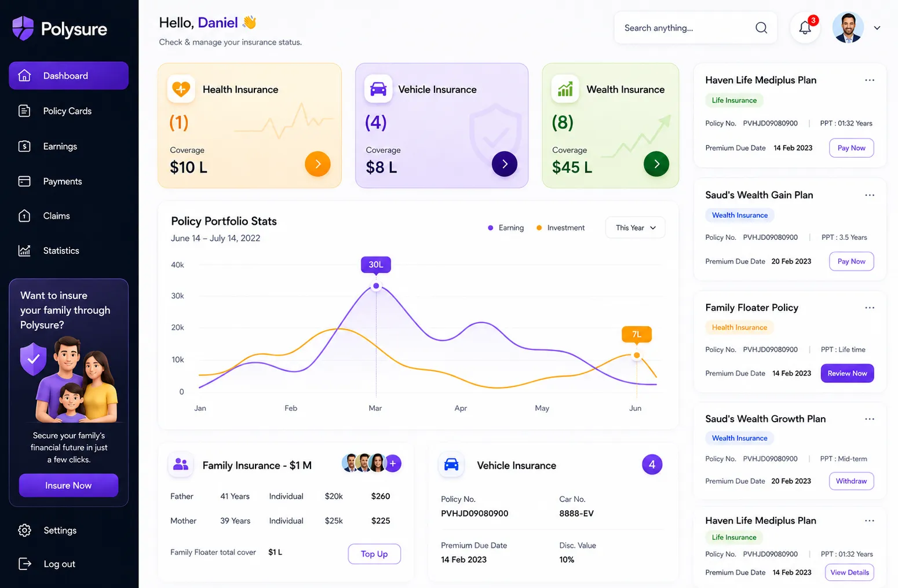Click the Family Insurance people icon
898x588 pixels.
[x=181, y=465]
